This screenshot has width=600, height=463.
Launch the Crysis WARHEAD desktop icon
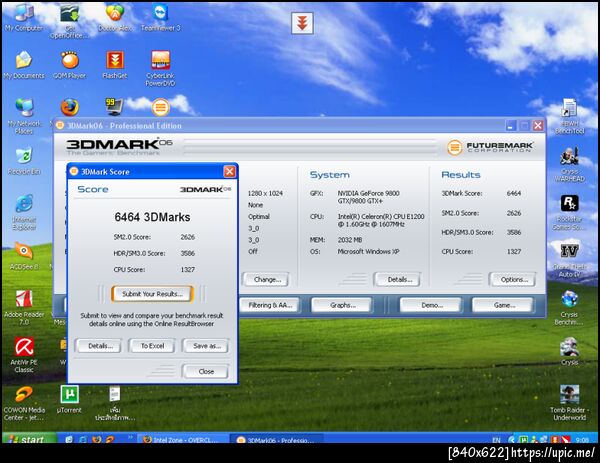click(569, 165)
